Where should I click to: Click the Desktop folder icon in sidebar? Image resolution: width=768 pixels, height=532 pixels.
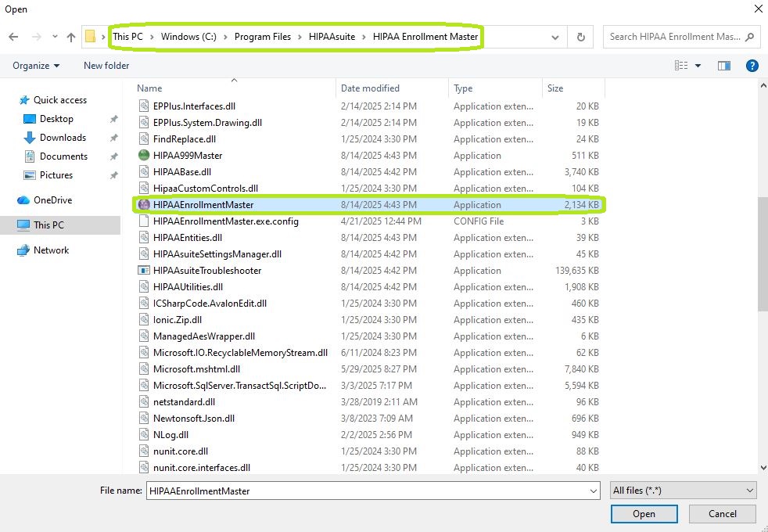(30, 119)
